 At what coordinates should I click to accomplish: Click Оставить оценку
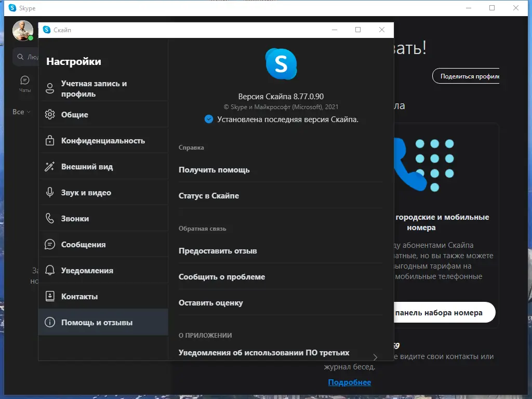(210, 302)
